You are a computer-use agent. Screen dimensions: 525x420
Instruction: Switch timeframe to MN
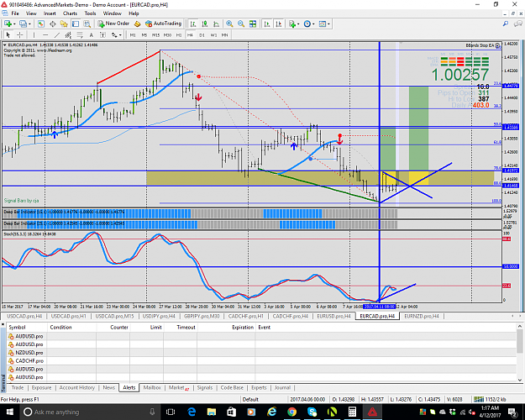click(224, 34)
